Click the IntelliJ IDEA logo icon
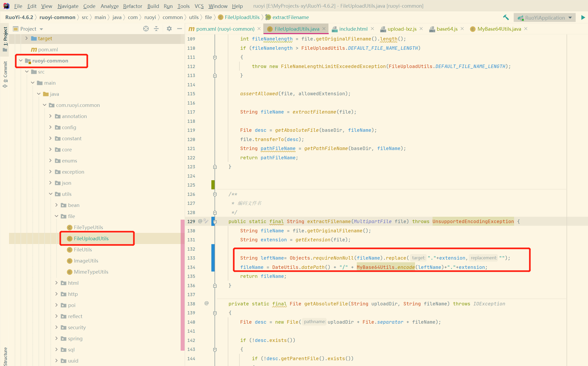The image size is (588, 366). pyautogui.click(x=6, y=6)
